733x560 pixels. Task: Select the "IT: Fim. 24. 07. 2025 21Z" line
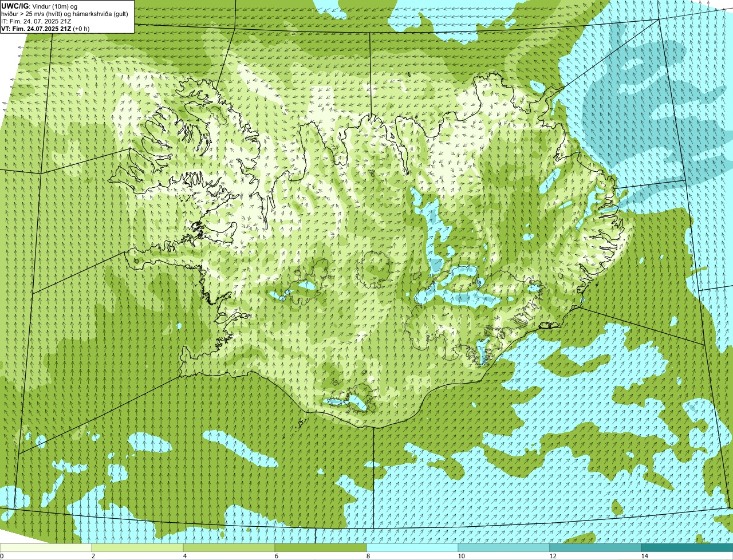pos(37,21)
